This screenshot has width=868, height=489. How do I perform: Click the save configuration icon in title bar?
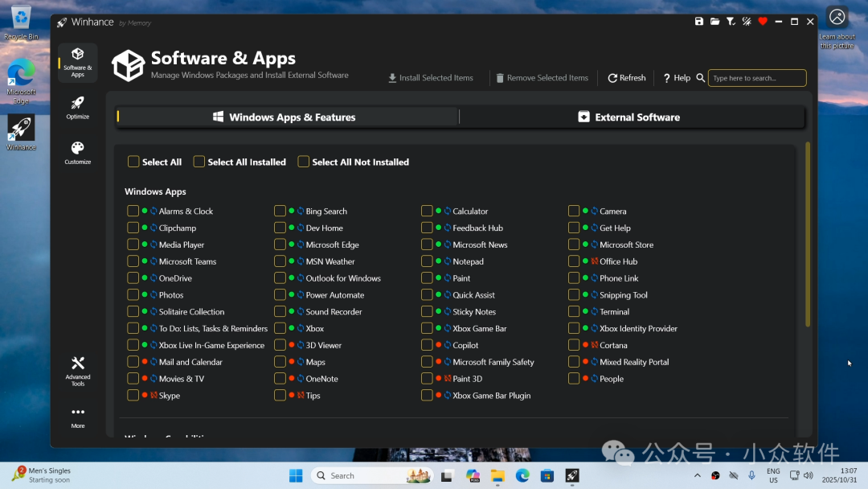[699, 22]
